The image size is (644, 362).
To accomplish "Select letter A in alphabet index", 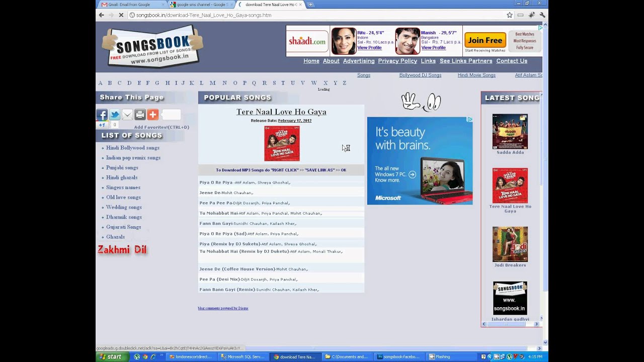I will click(100, 83).
